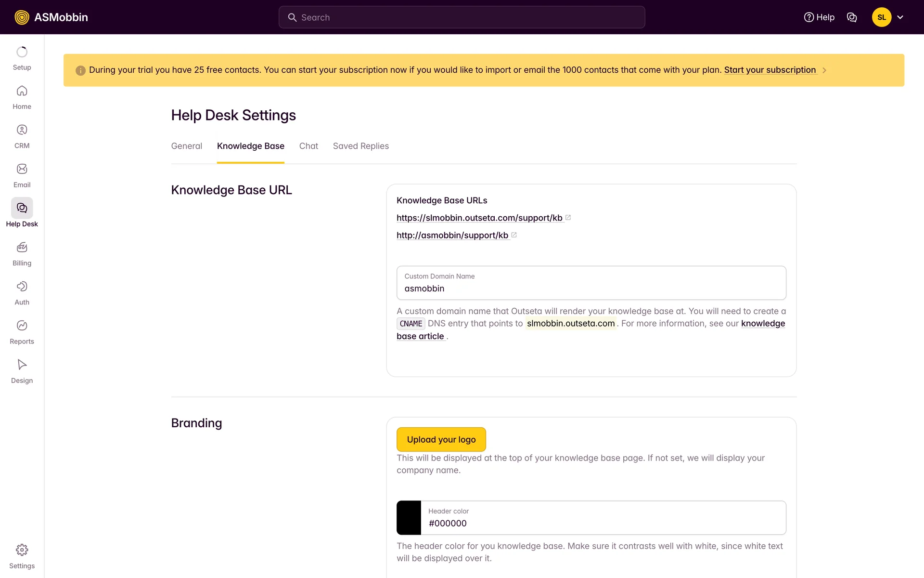Open the Reports sidebar icon
924x578 pixels.
(22, 326)
